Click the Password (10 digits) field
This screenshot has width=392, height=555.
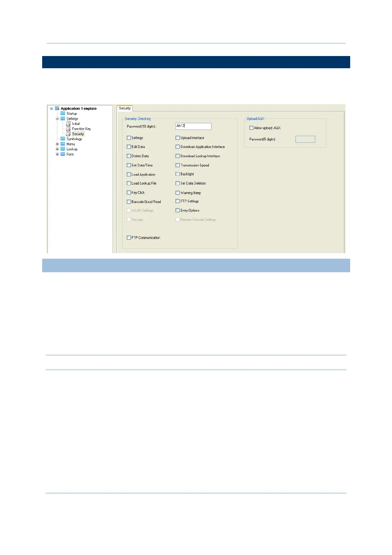193,126
